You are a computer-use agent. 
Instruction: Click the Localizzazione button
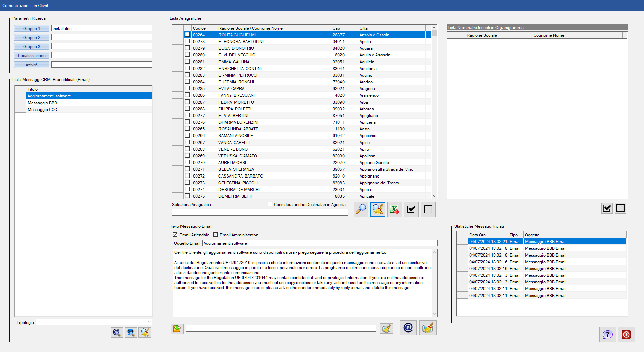32,56
